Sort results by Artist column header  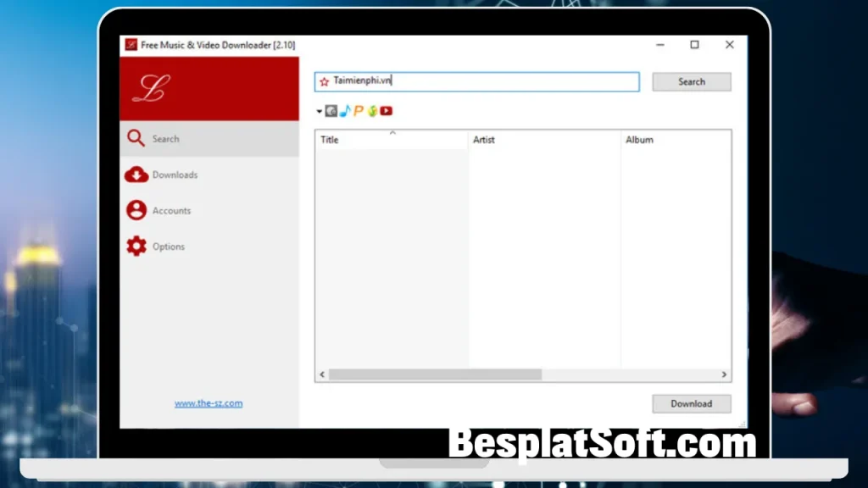point(544,140)
